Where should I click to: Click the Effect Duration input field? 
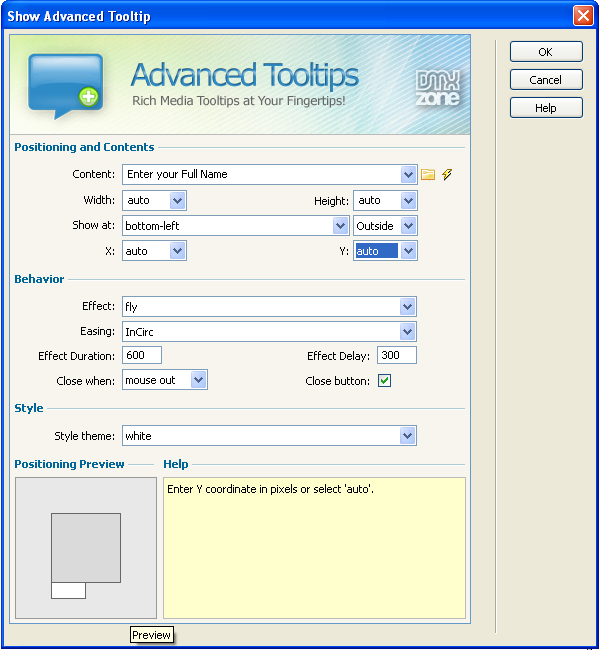[142, 355]
